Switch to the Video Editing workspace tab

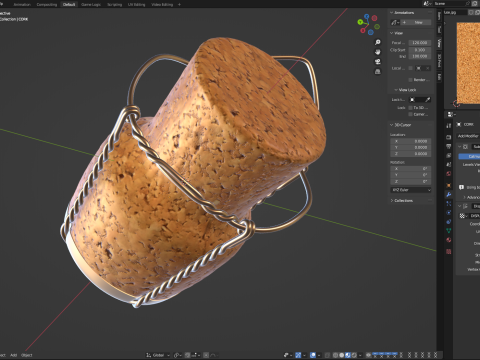pyautogui.click(x=162, y=4)
